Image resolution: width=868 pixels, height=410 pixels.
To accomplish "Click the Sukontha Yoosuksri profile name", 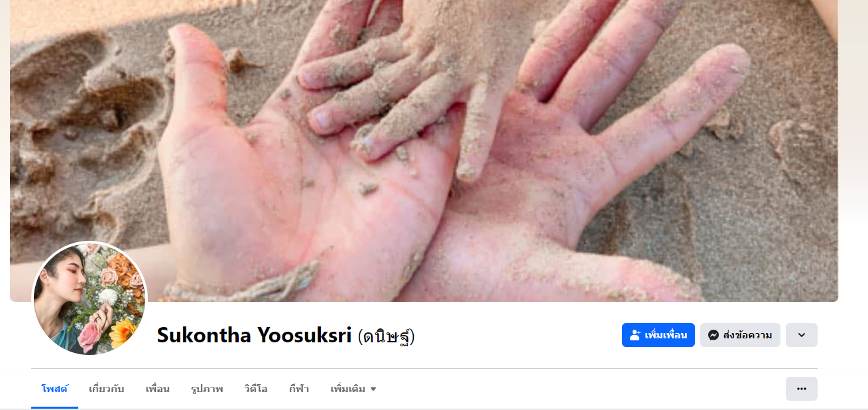I will coord(253,336).
